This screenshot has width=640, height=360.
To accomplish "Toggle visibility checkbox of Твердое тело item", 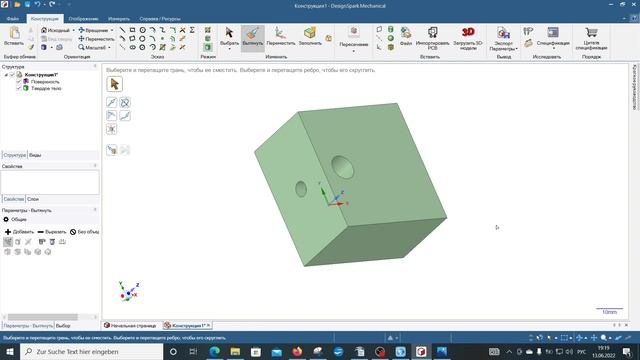I will [x=19, y=88].
